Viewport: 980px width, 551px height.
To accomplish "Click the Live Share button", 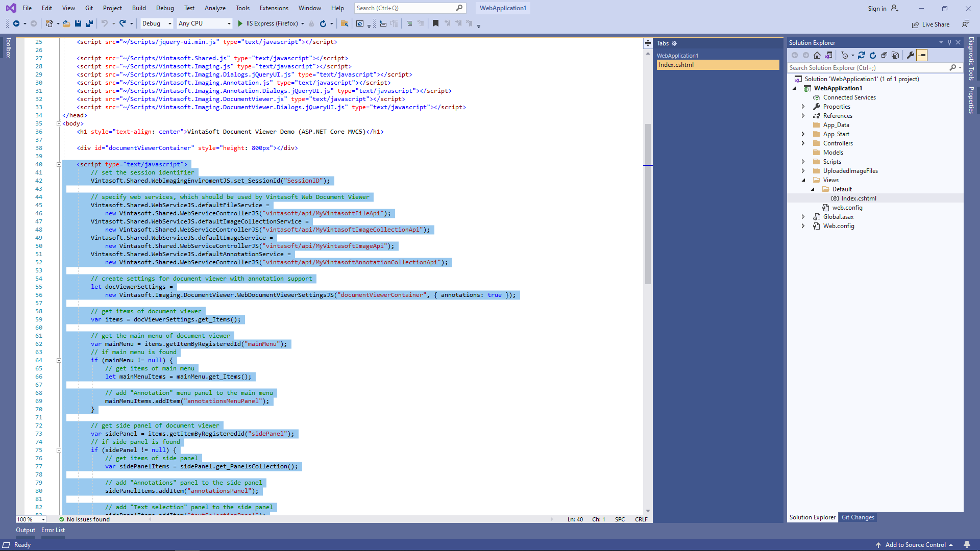I will pos(930,24).
